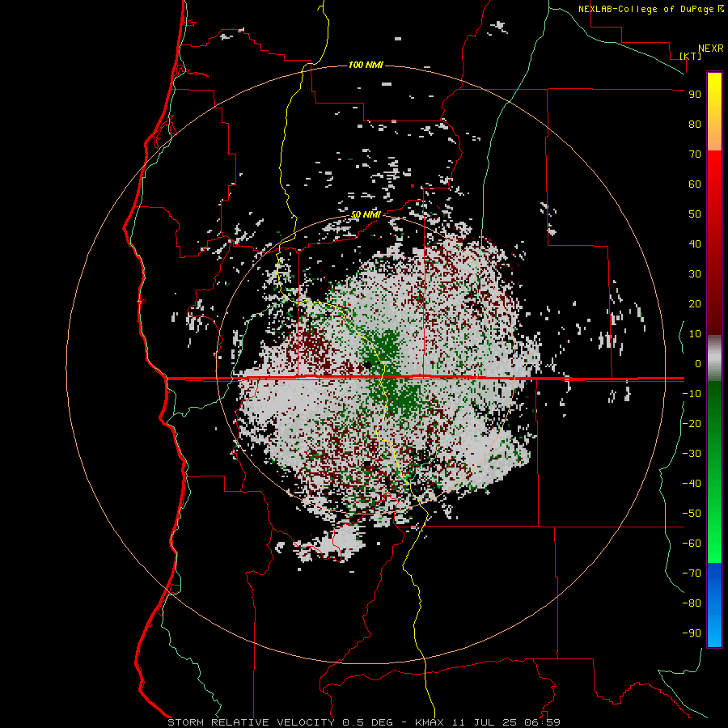Click the 06:59 timestamp text
Screen dimensions: 728x728
(542, 722)
